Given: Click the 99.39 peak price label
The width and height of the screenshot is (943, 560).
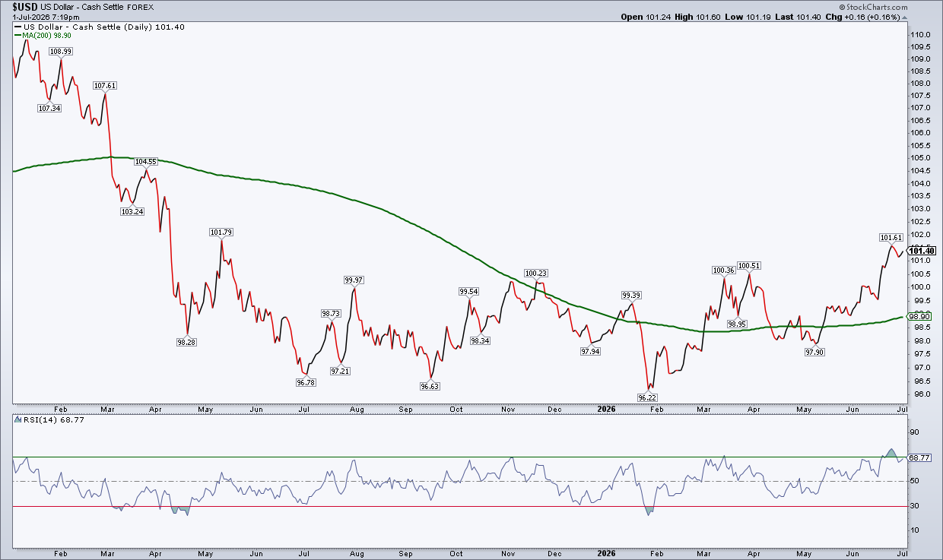Looking at the screenshot, I should [632, 296].
